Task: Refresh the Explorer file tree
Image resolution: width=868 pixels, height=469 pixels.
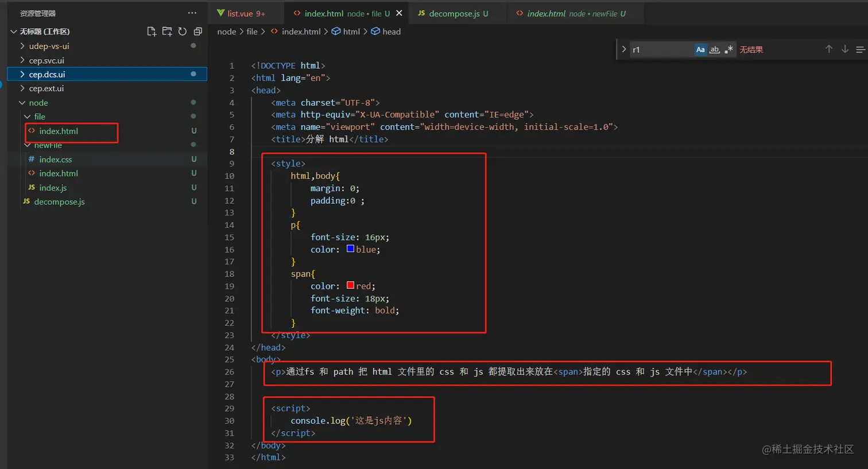Action: (x=183, y=31)
